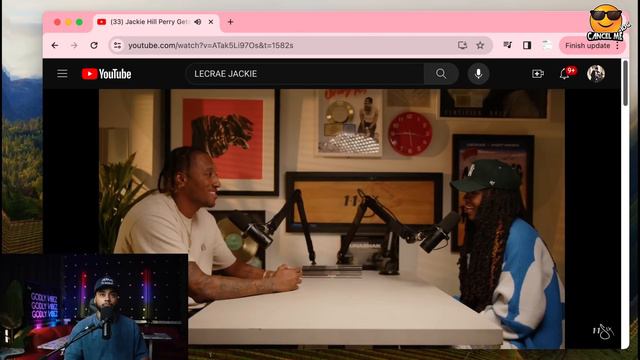Mute the tab via speaker icon
Image resolution: width=640 pixels, height=360 pixels.
coord(198,22)
